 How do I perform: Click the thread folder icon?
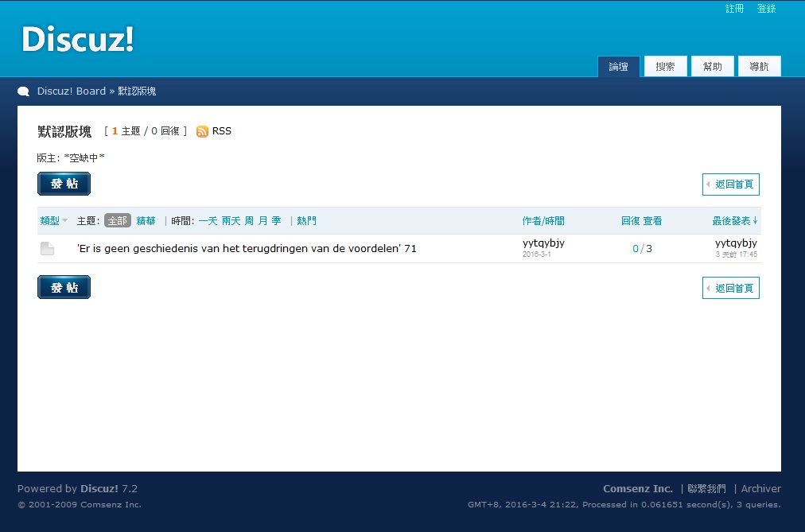coord(48,249)
